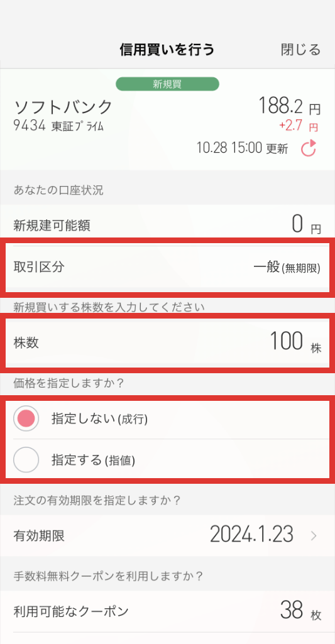The height and width of the screenshot is (644, 335).
Task: Close the margin buy screen
Action: click(301, 50)
